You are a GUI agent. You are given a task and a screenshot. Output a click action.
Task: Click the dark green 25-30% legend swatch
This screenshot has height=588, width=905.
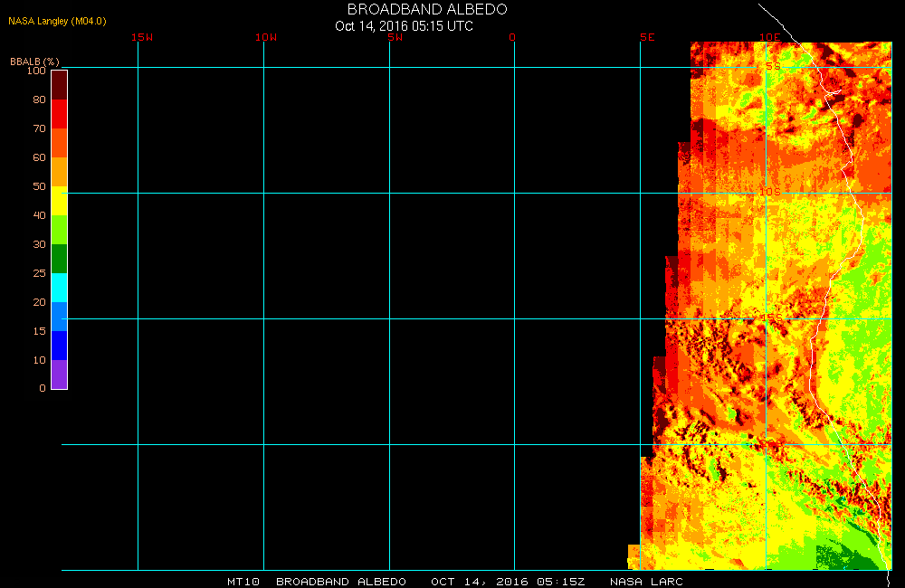tap(59, 259)
